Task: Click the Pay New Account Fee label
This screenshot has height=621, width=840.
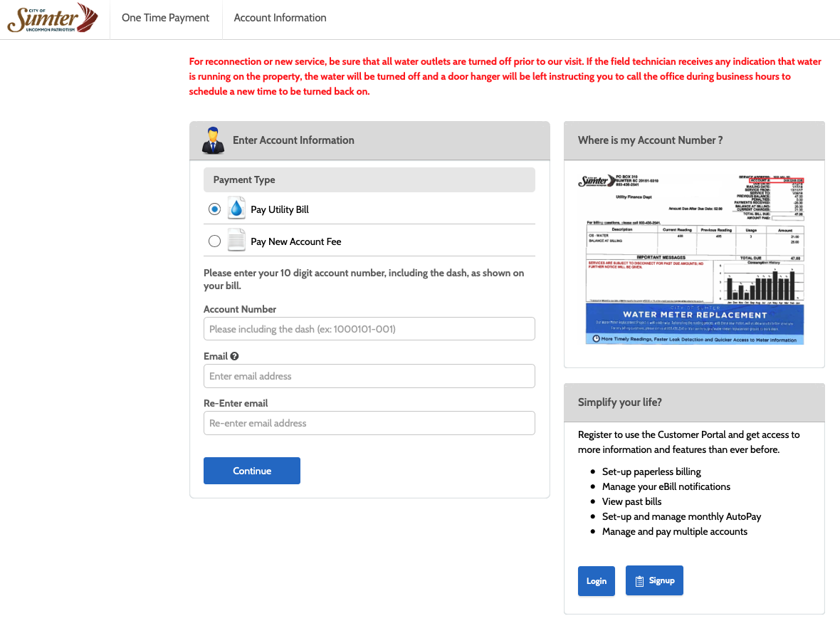Action: (x=295, y=241)
